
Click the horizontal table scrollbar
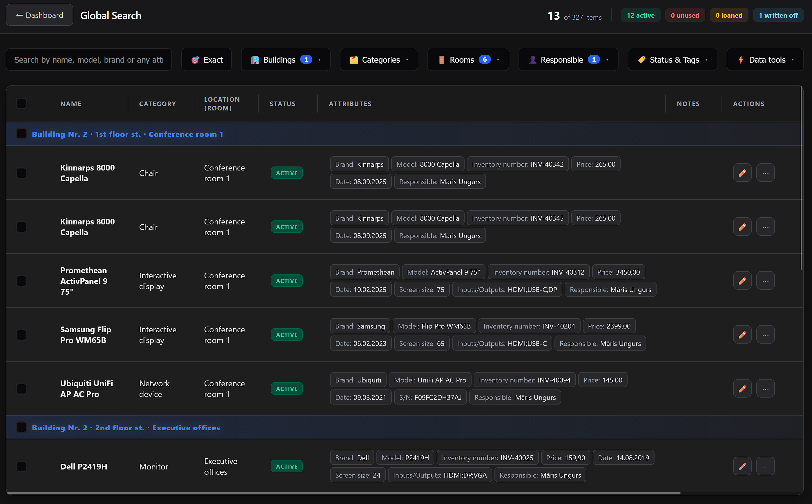click(x=343, y=493)
